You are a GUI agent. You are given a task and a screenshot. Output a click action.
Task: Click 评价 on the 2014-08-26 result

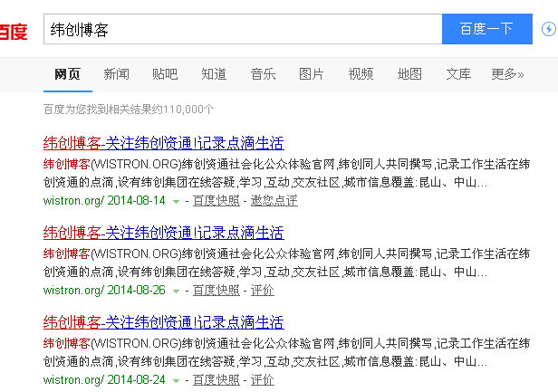coord(263,291)
